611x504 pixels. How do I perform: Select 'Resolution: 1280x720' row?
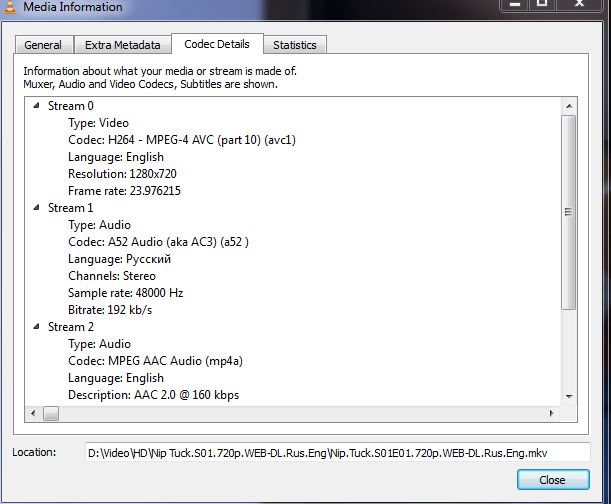(122, 173)
